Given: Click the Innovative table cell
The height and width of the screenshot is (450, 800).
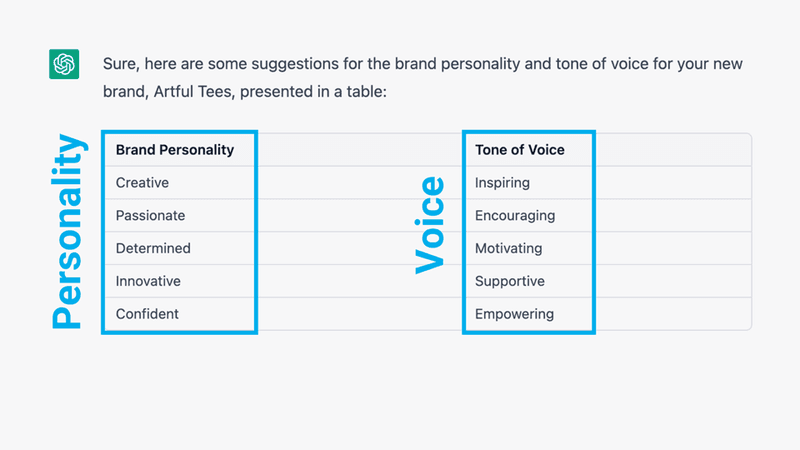Looking at the screenshot, I should (148, 281).
